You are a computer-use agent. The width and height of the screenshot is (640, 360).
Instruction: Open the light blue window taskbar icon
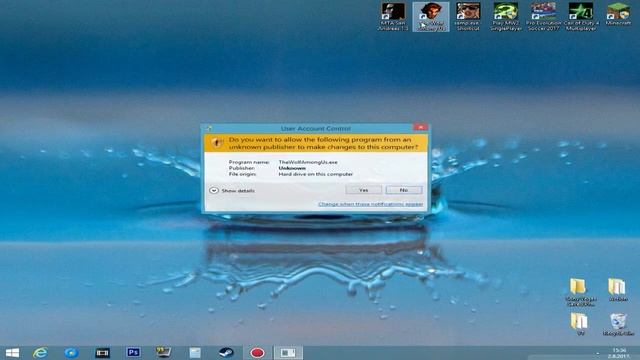point(195,353)
